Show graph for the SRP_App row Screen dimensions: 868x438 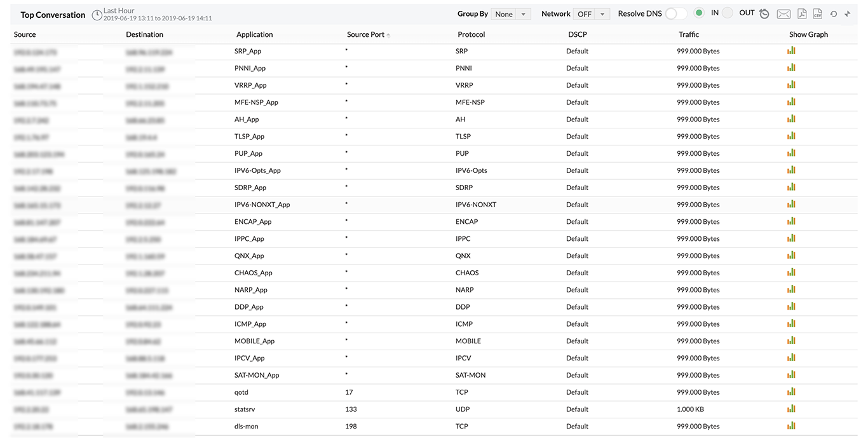[791, 50]
